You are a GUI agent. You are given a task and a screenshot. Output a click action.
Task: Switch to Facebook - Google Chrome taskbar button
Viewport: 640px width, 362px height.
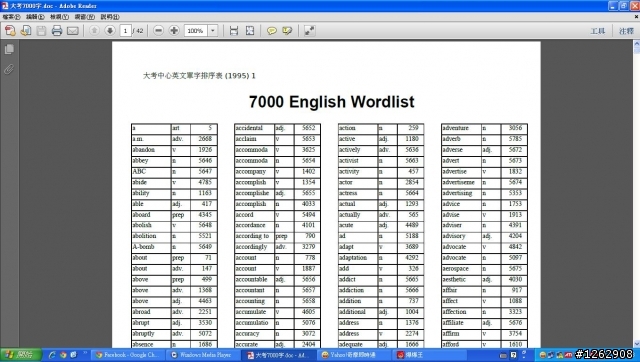tap(128, 355)
